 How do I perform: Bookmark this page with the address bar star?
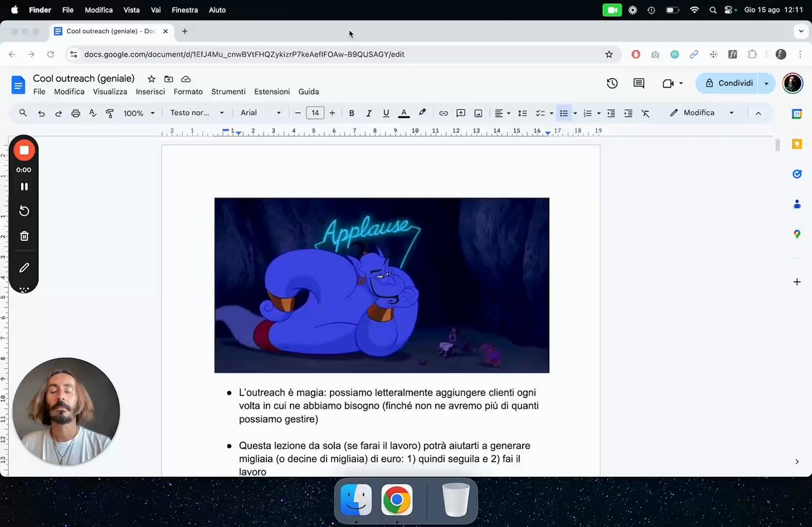609,55
